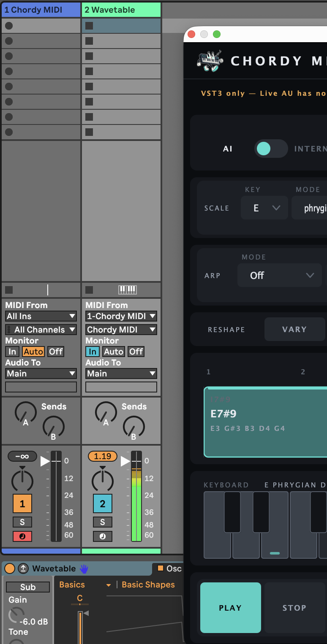The image size is (327, 644).
Task: Open Audio To dropdown on Chordy MIDI track
Action: [x=41, y=373]
